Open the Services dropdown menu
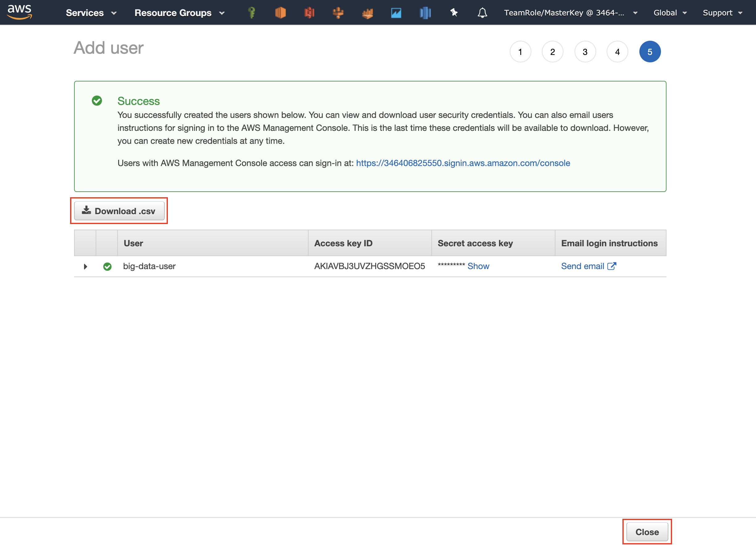This screenshot has width=756, height=545. pyautogui.click(x=91, y=13)
